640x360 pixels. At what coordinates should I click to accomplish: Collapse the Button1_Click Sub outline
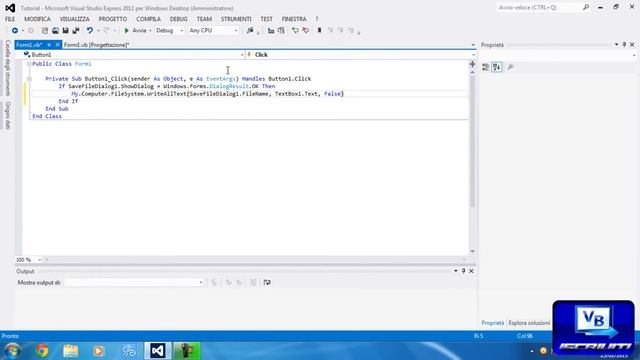29,79
